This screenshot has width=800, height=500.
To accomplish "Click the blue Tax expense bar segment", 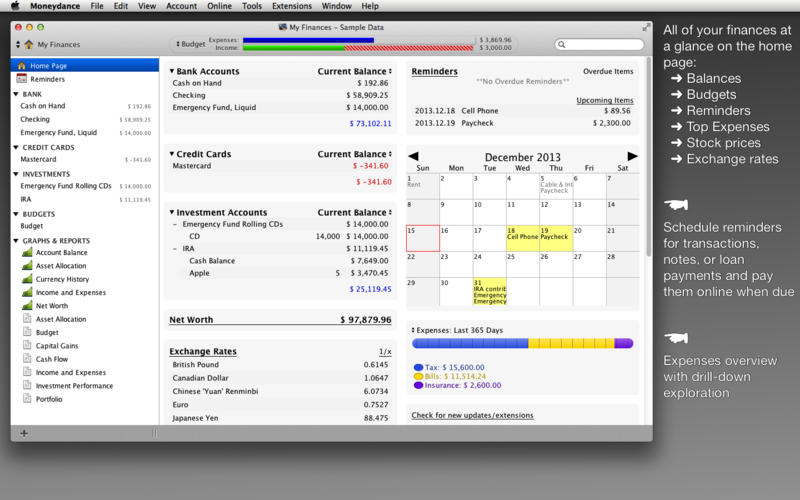I will tap(470, 343).
